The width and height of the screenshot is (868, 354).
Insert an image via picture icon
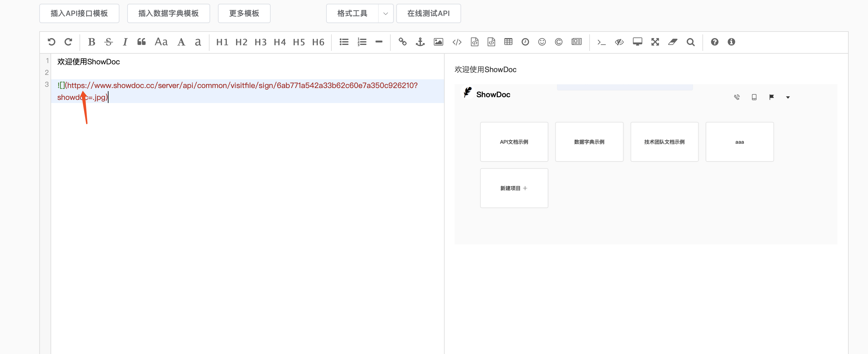tap(438, 42)
